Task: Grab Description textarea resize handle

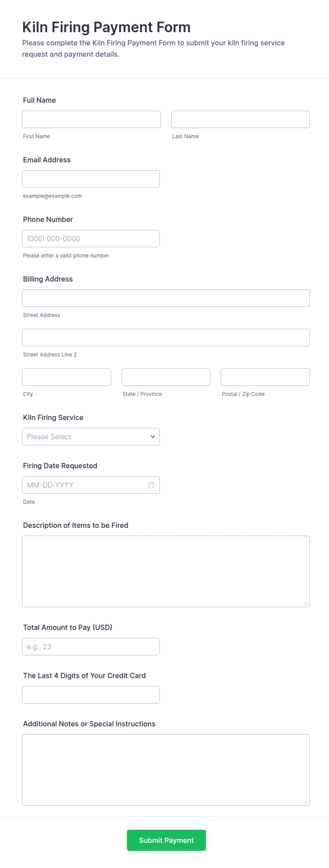Action: click(x=306, y=603)
